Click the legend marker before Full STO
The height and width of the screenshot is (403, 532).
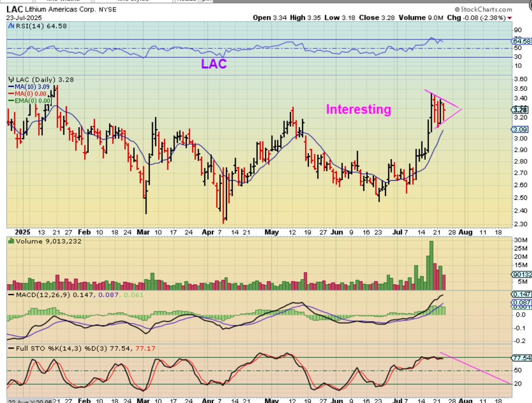(x=11, y=349)
